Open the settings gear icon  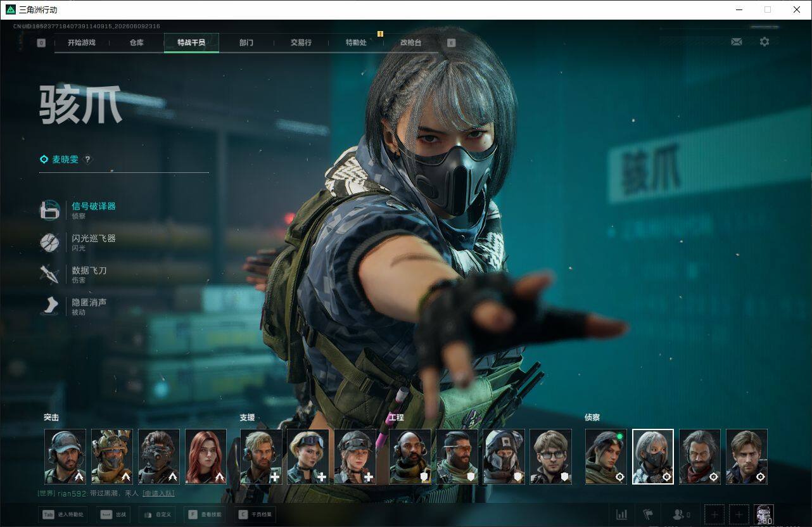[764, 42]
